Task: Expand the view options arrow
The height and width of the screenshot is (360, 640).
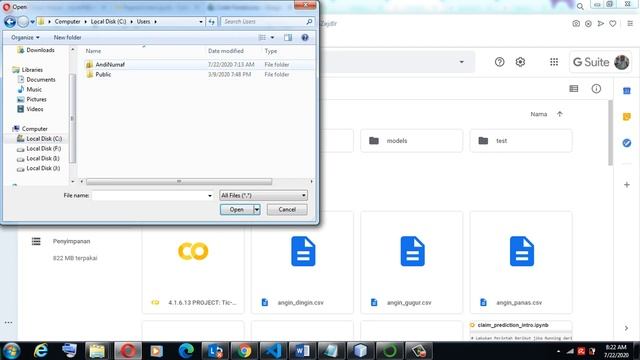Action: click(x=272, y=38)
